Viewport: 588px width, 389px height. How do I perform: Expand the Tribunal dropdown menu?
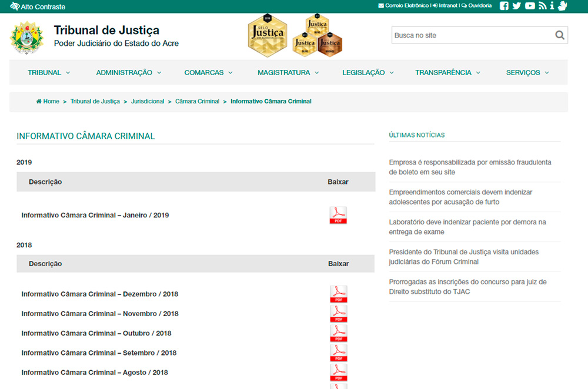tap(49, 73)
